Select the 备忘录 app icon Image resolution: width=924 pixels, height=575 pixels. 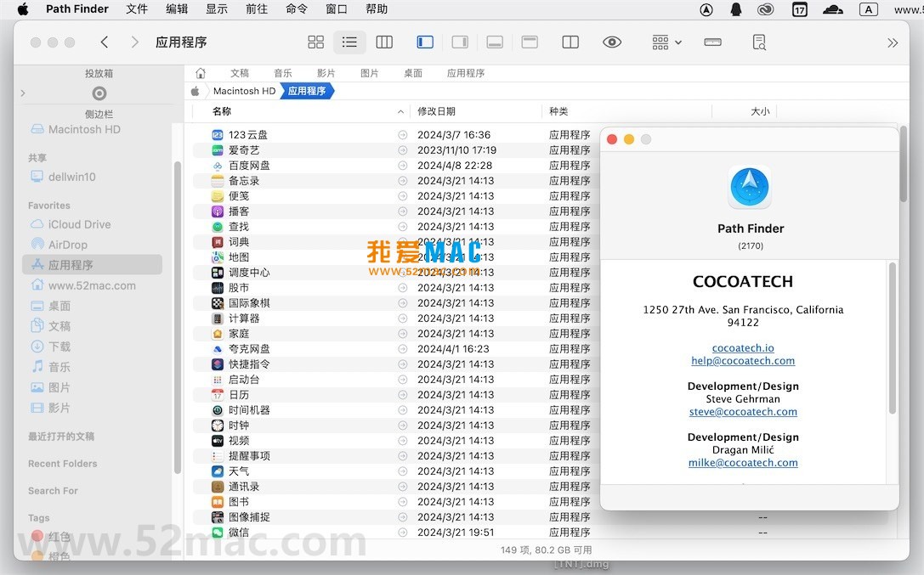(x=218, y=181)
